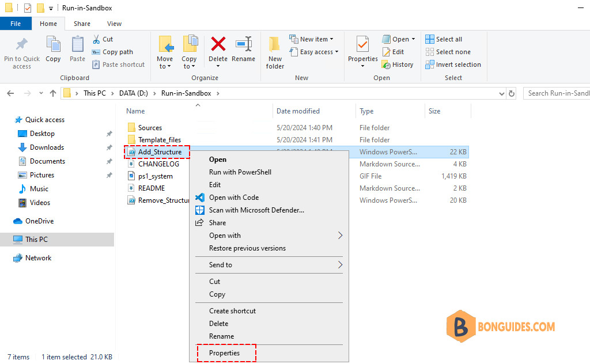Click History in the Open group
Viewport: 590px width, 364px height.
click(398, 65)
